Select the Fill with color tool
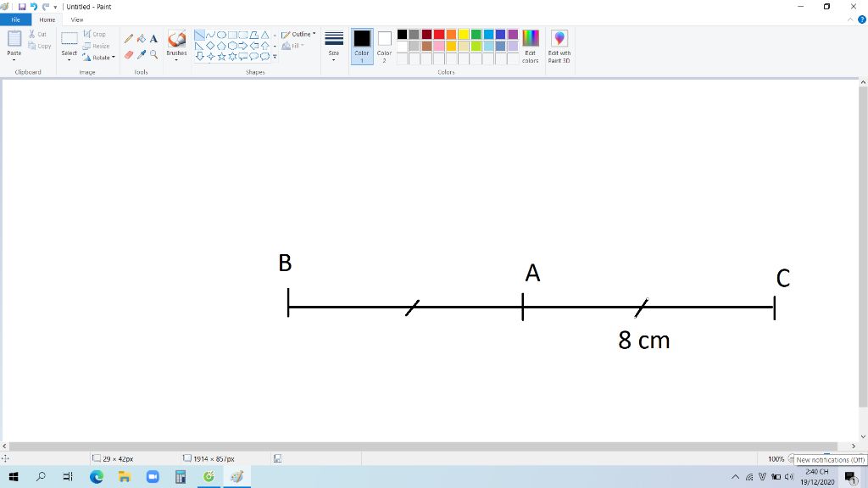Viewport: 868px width, 488px height. pos(142,38)
